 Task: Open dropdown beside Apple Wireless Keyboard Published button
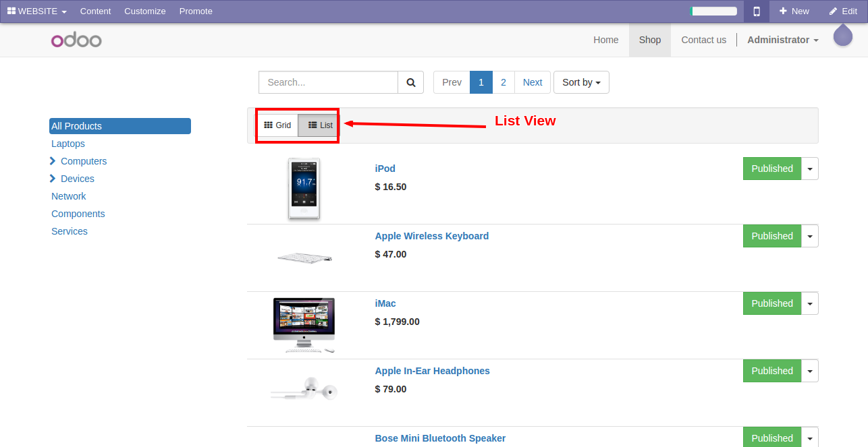pos(810,236)
